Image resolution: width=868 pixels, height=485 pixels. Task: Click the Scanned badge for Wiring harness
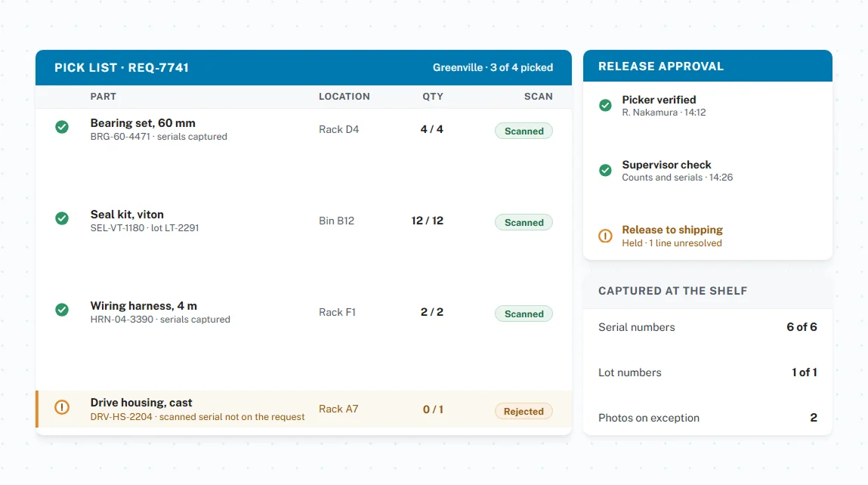524,314
